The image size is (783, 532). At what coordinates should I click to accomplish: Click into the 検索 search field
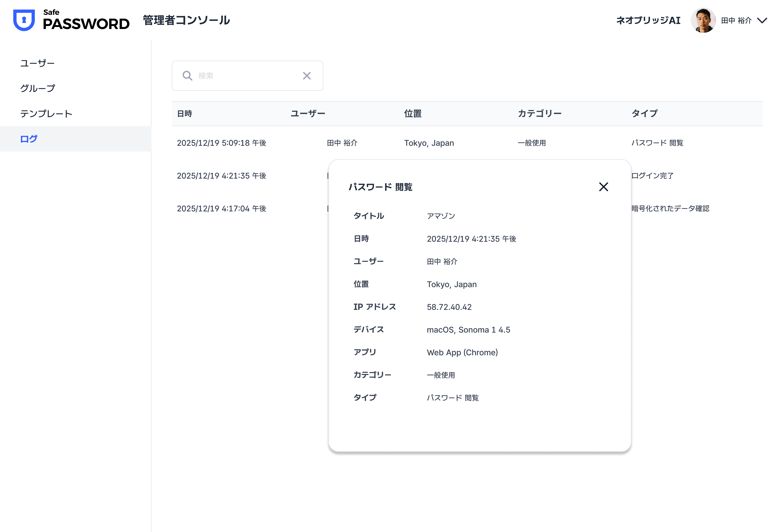click(247, 76)
